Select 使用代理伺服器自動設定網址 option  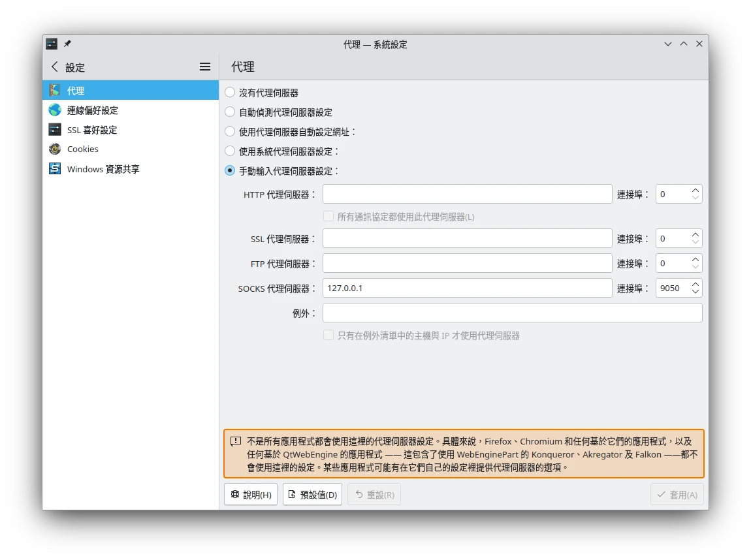click(x=230, y=131)
